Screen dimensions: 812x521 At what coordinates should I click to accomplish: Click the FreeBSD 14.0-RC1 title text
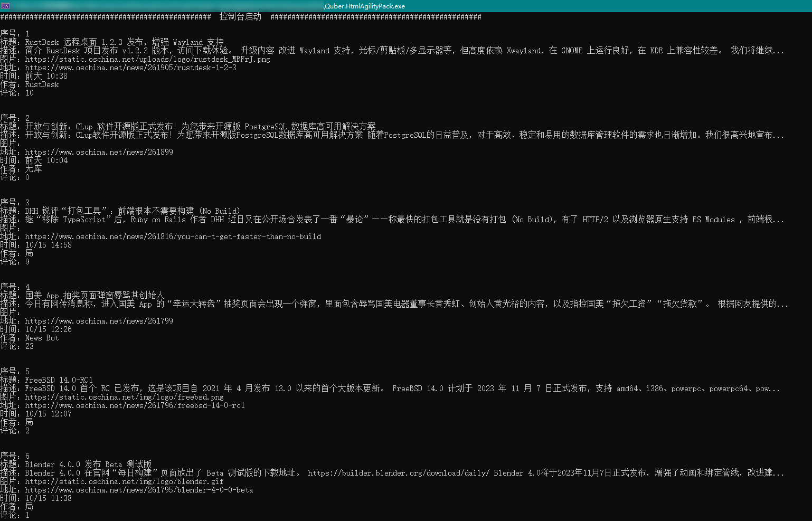[x=59, y=380]
